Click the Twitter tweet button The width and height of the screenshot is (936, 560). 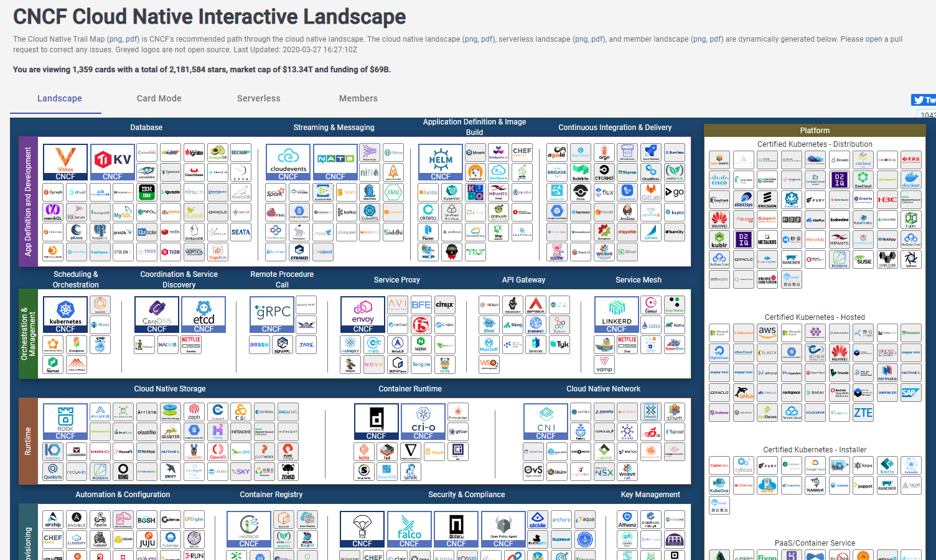924,100
